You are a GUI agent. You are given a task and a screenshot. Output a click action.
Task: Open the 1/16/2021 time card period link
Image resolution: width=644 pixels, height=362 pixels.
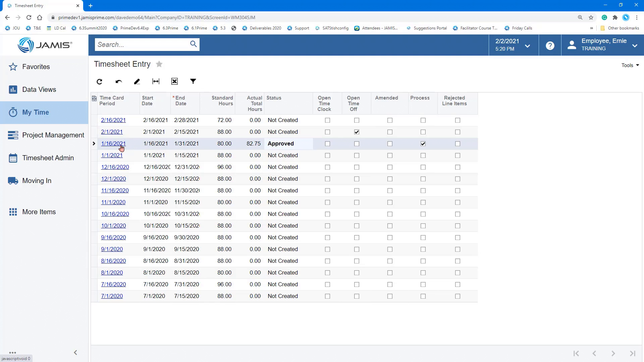pos(113,143)
